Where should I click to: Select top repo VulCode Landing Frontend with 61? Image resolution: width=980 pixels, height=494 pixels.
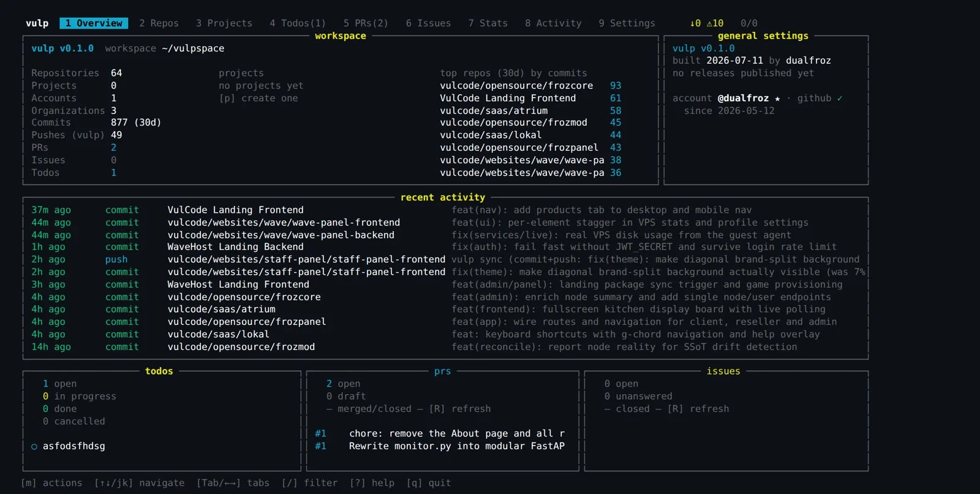(x=530, y=98)
